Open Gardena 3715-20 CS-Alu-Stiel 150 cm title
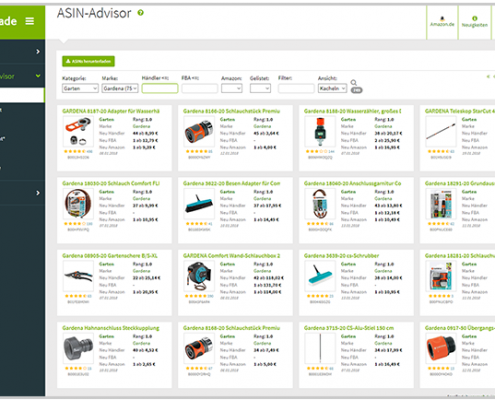 point(349,328)
